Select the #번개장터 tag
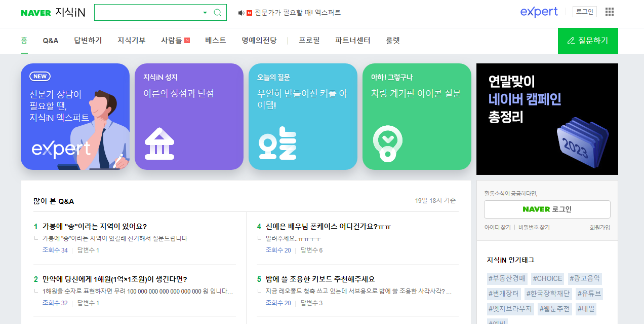This screenshot has height=324, width=644. coord(503,294)
